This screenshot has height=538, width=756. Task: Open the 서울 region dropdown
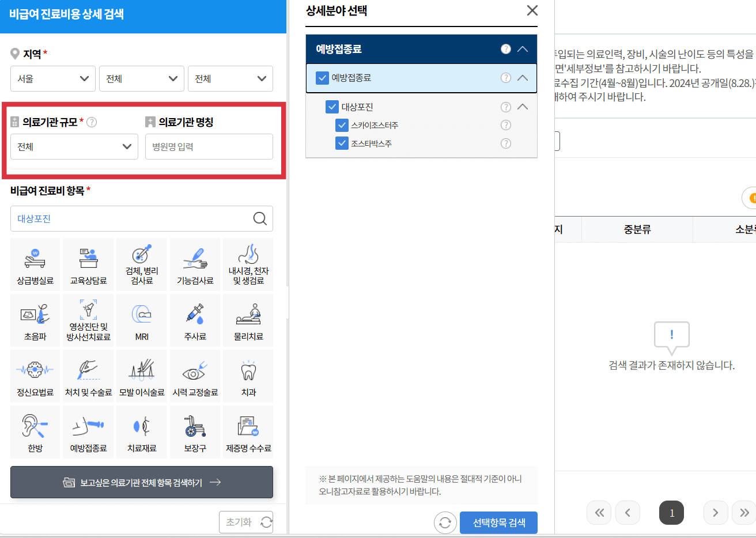point(52,78)
